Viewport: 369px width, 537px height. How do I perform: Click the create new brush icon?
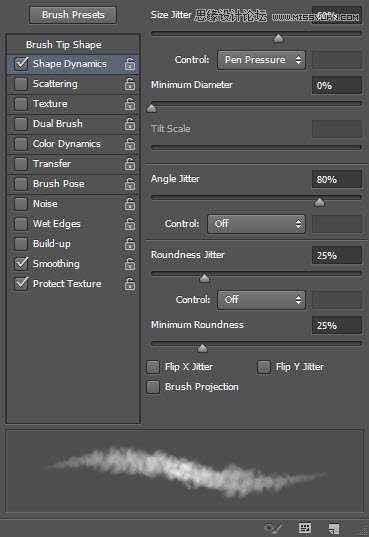tap(333, 528)
